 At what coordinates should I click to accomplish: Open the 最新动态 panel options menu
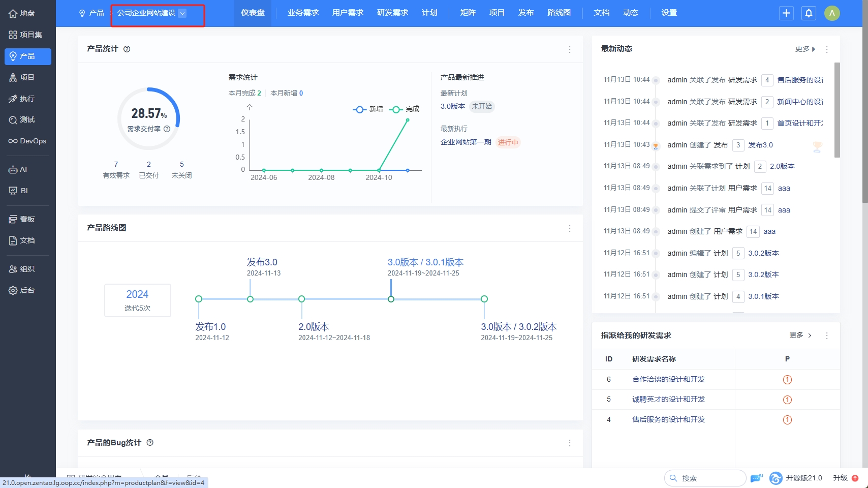coord(827,49)
